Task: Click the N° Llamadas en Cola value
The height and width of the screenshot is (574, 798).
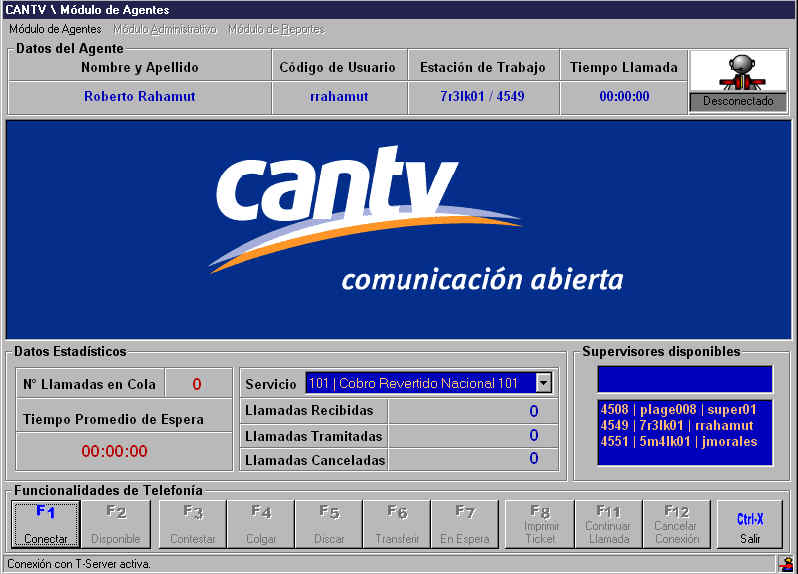Action: pos(197,384)
